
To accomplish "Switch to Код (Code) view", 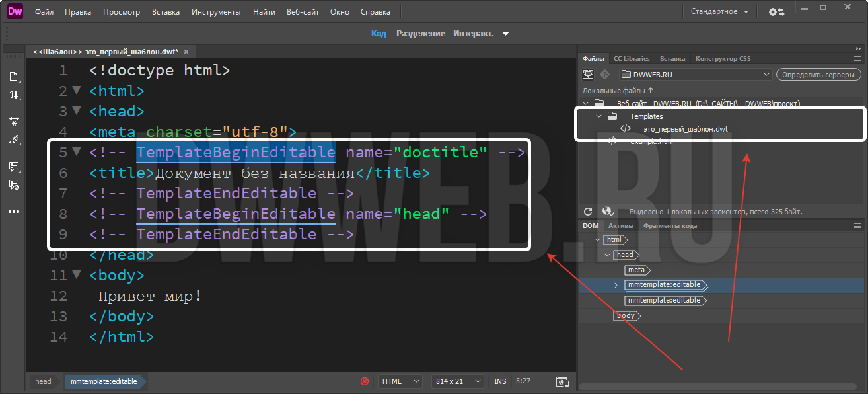I will pyautogui.click(x=379, y=34).
